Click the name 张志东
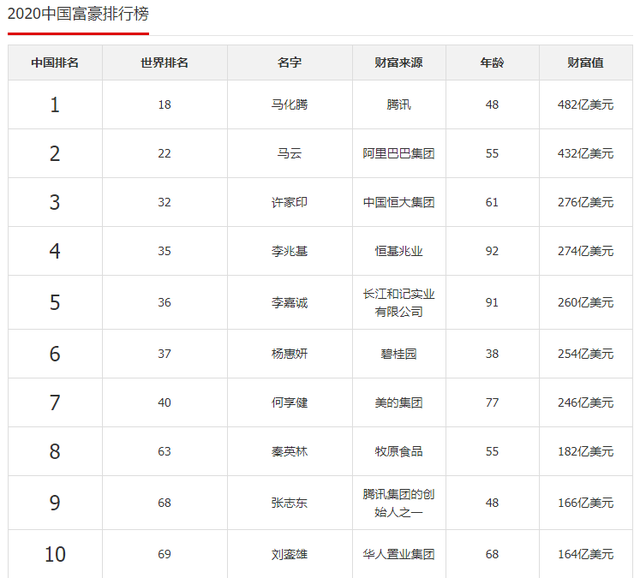Image resolution: width=640 pixels, height=578 pixels. point(289,503)
